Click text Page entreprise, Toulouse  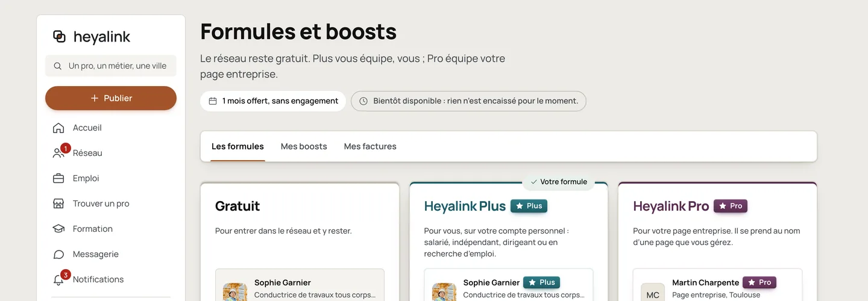(x=716, y=295)
